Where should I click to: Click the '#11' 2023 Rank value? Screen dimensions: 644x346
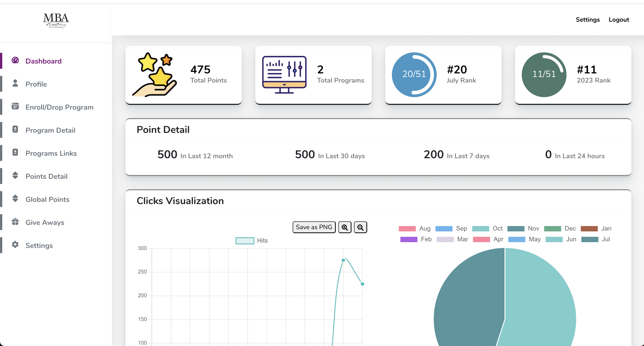click(586, 69)
